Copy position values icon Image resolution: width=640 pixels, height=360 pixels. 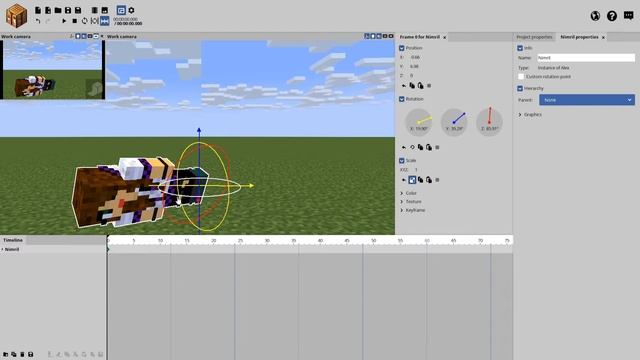412,86
